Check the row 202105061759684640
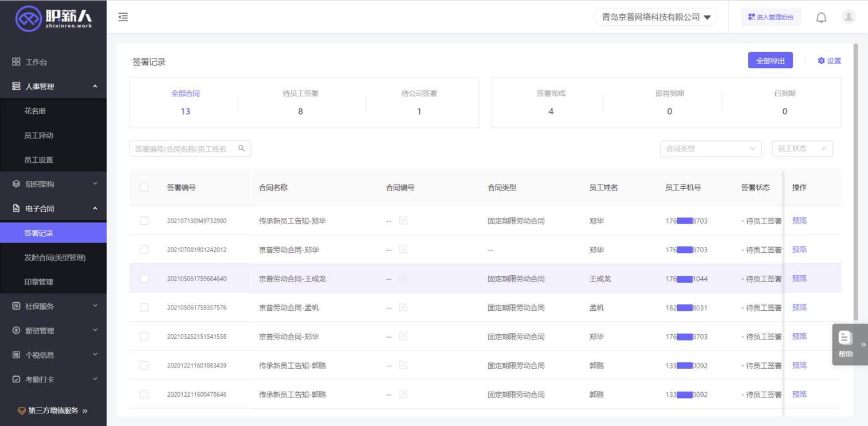This screenshot has width=868, height=426. (x=144, y=279)
